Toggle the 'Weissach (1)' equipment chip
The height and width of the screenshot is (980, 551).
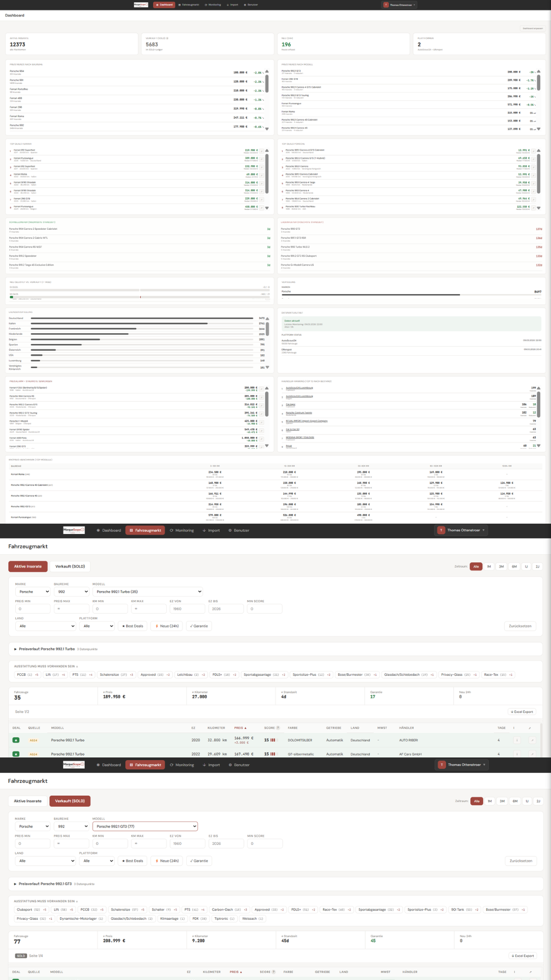coord(253,918)
